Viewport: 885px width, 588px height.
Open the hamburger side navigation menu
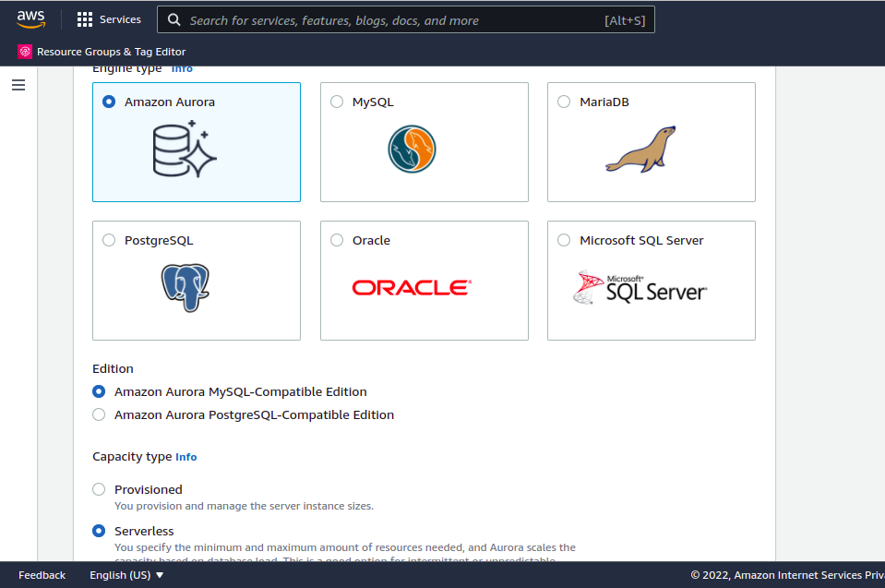click(x=18, y=85)
